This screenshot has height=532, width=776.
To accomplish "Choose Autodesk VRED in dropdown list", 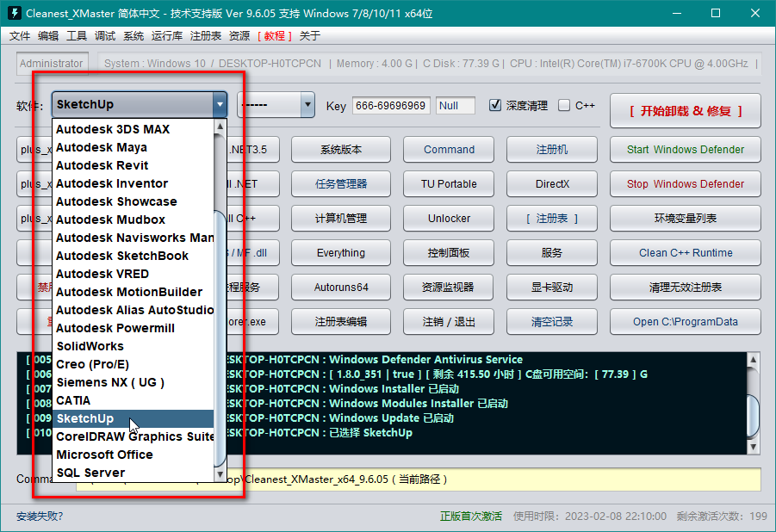I will [133, 274].
